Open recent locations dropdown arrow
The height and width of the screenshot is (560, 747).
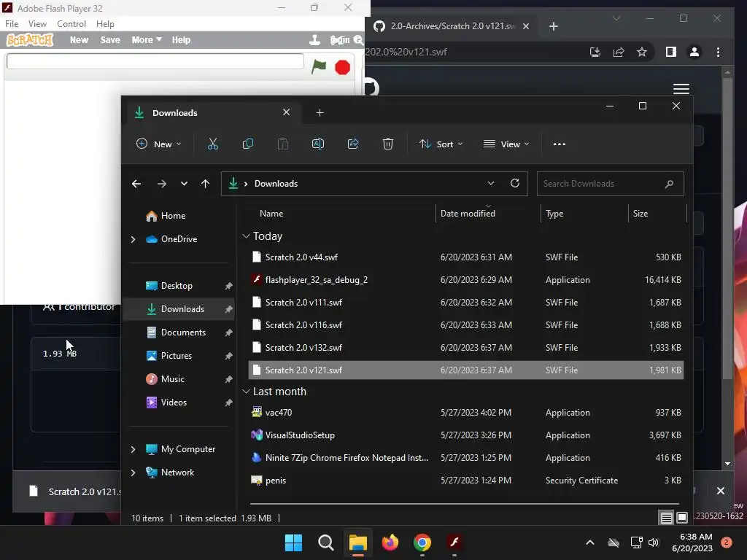(x=184, y=184)
